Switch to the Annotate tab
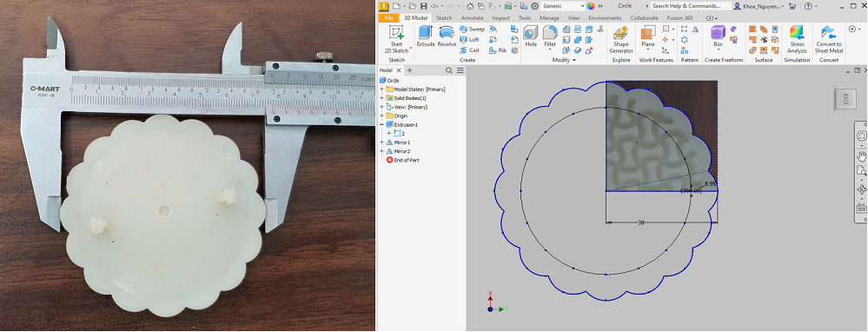868x332 pixels. 472,17
